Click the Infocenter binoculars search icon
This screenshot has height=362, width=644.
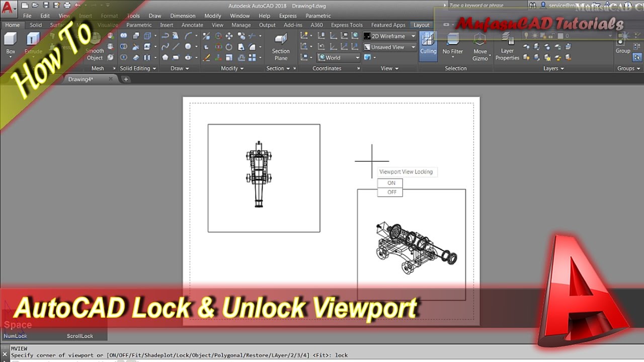click(532, 6)
